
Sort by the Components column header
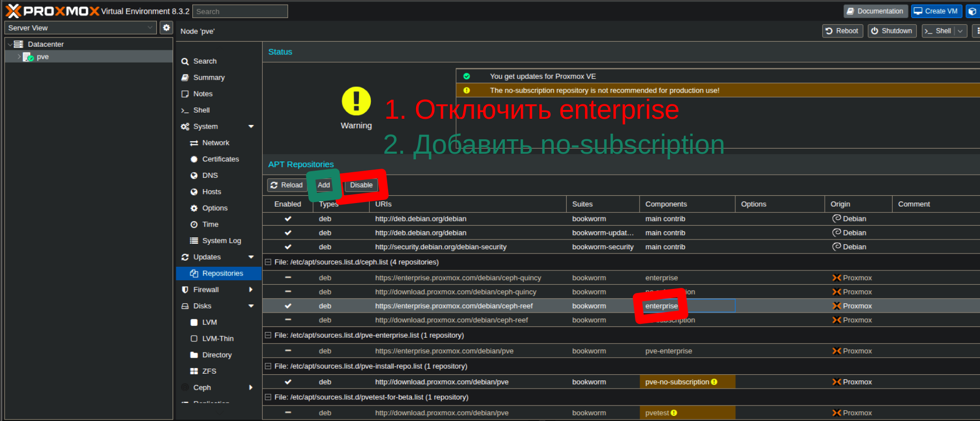click(x=687, y=204)
